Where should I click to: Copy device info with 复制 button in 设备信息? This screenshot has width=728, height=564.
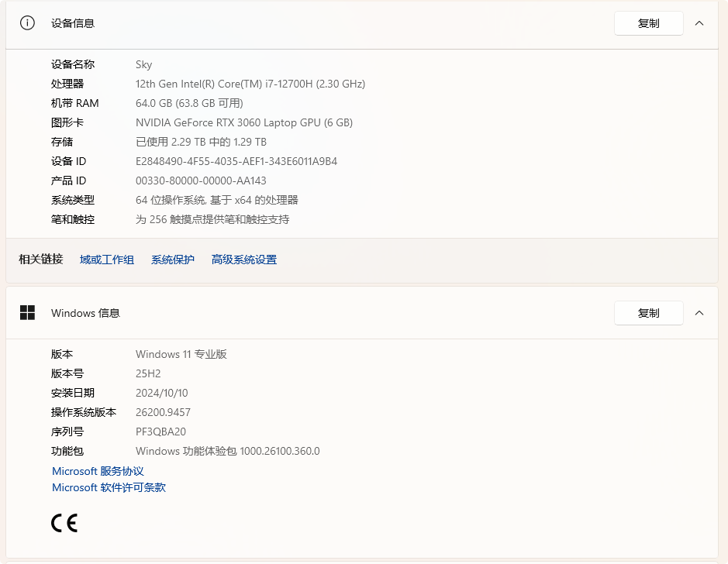(648, 23)
